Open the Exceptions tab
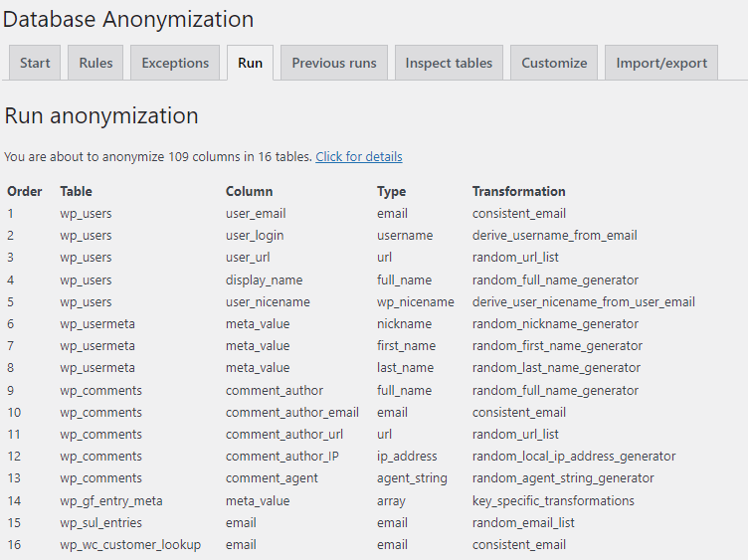Image resolution: width=748 pixels, height=560 pixels. click(x=175, y=63)
